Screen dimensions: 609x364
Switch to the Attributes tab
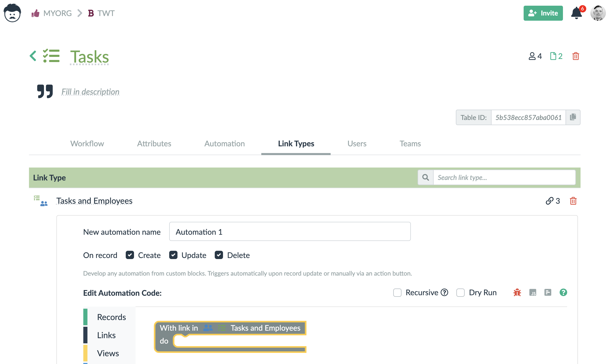pyautogui.click(x=154, y=143)
